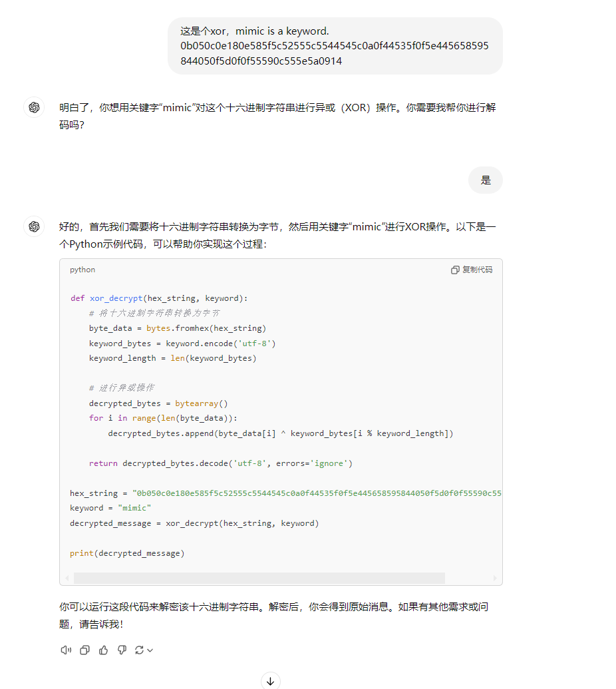Regenerate the response with the refresh icon
The height and width of the screenshot is (689, 616).
point(140,650)
